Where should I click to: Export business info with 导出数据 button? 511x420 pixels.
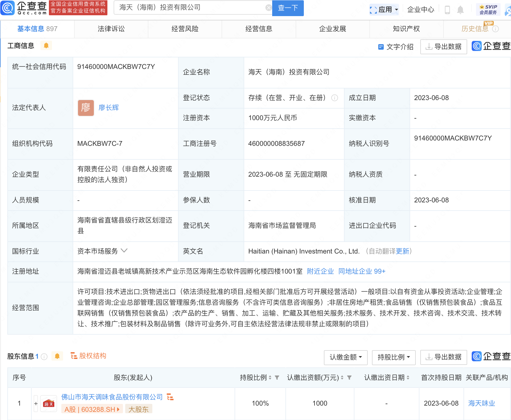coord(443,47)
